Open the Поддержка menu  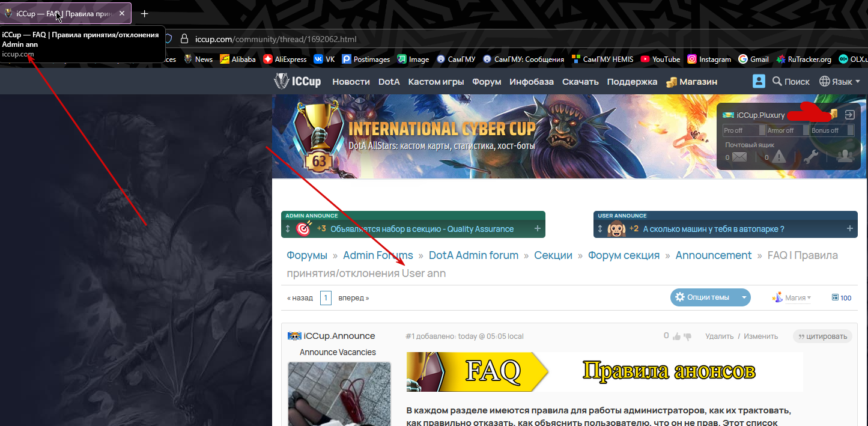(x=632, y=82)
